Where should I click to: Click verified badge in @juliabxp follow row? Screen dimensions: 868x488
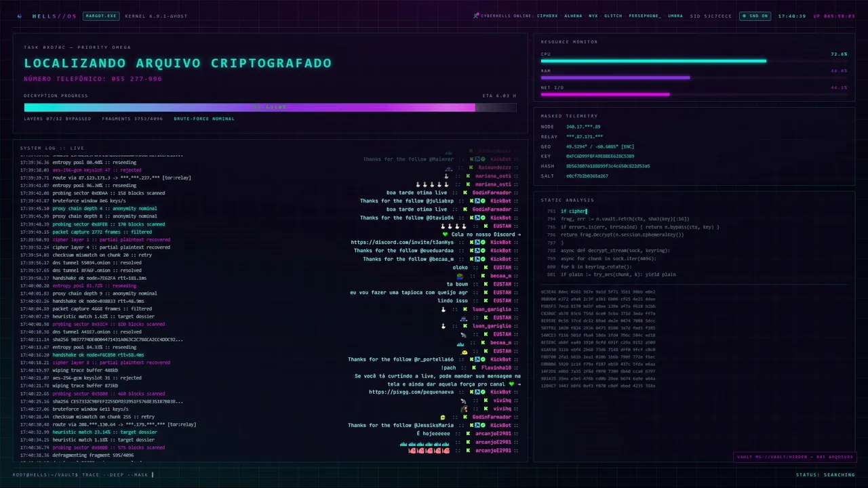pyautogui.click(x=482, y=201)
